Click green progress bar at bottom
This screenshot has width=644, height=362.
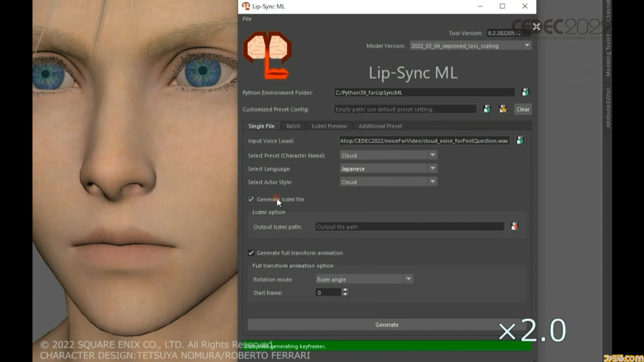(x=386, y=346)
